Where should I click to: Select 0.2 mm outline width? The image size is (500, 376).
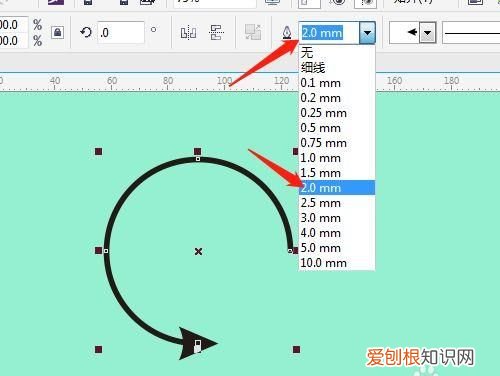pos(337,98)
